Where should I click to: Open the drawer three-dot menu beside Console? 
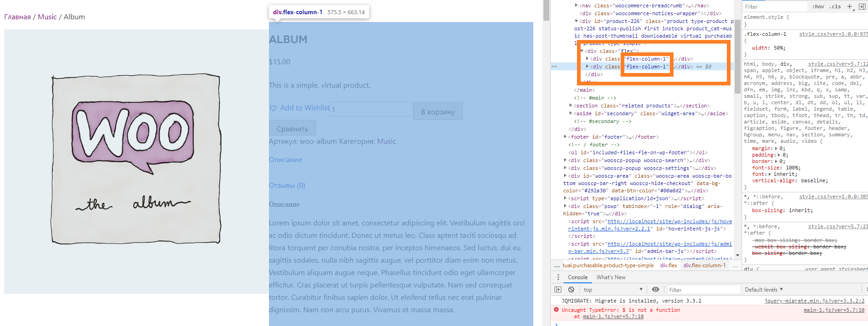[558, 277]
